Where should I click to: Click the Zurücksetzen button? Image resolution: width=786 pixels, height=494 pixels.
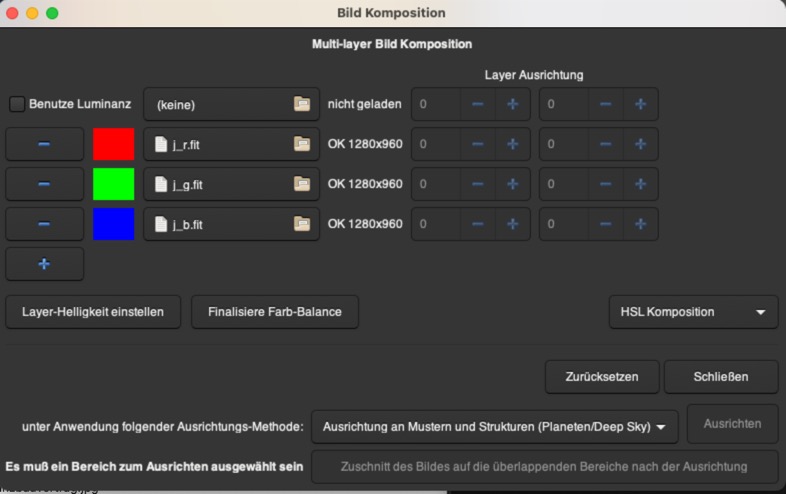point(601,377)
